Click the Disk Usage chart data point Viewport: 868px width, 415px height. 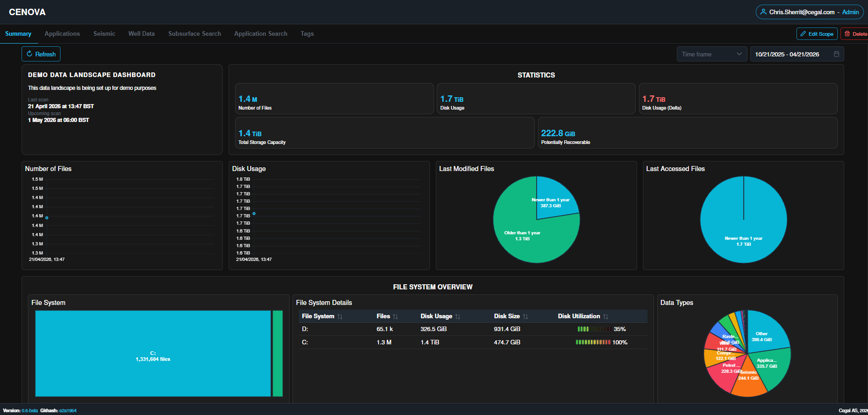[254, 214]
